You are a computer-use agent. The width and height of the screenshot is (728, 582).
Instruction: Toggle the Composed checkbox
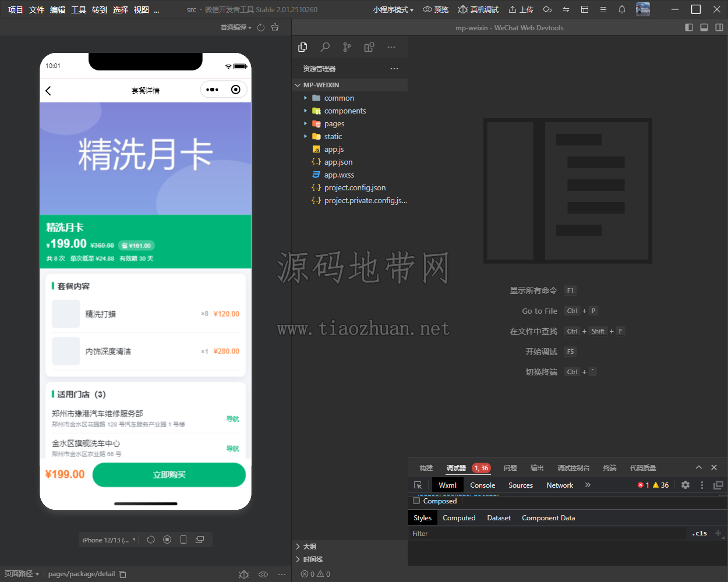pos(416,501)
